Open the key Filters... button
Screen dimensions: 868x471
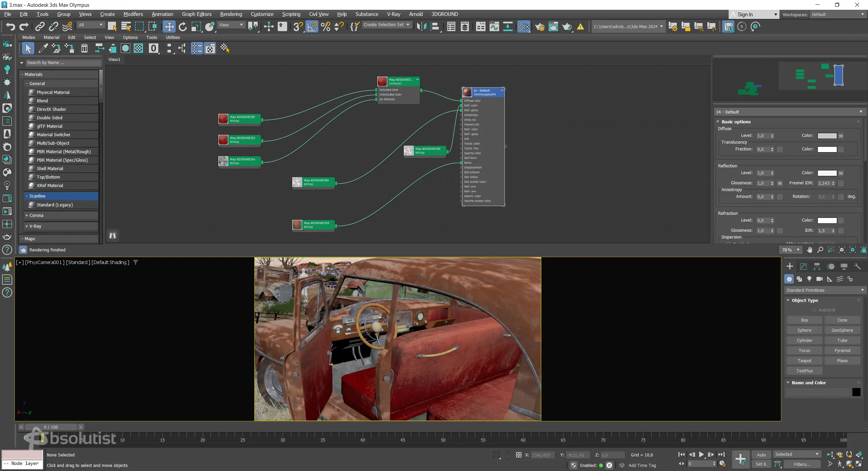point(802,464)
